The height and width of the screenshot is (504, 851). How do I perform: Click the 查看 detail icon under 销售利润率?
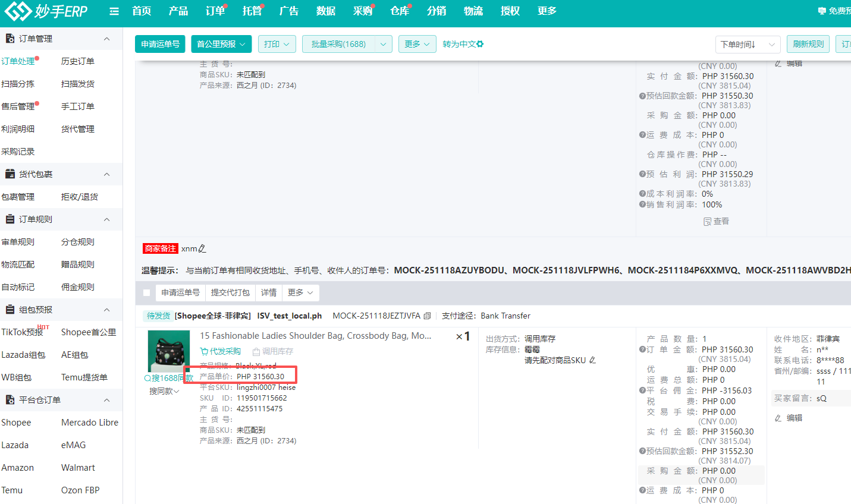pyautogui.click(x=716, y=221)
